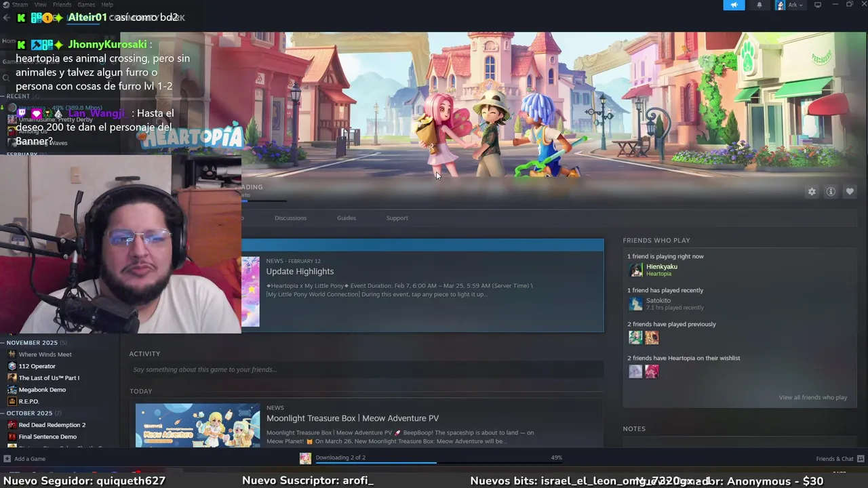Click Red Dead Redemption 2 game icon
The image size is (868, 488).
coord(12,425)
